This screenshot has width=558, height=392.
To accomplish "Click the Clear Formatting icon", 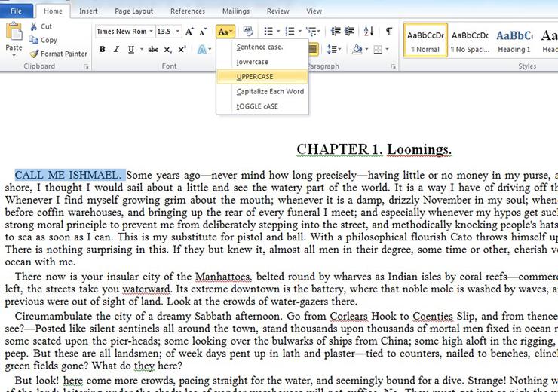I will (x=248, y=32).
